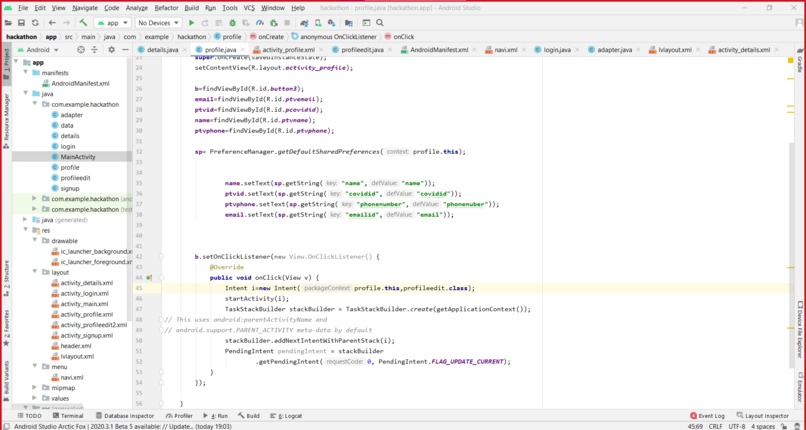Click the Debug app bug icon
Screen dimensions: 806x430
(x=232, y=23)
